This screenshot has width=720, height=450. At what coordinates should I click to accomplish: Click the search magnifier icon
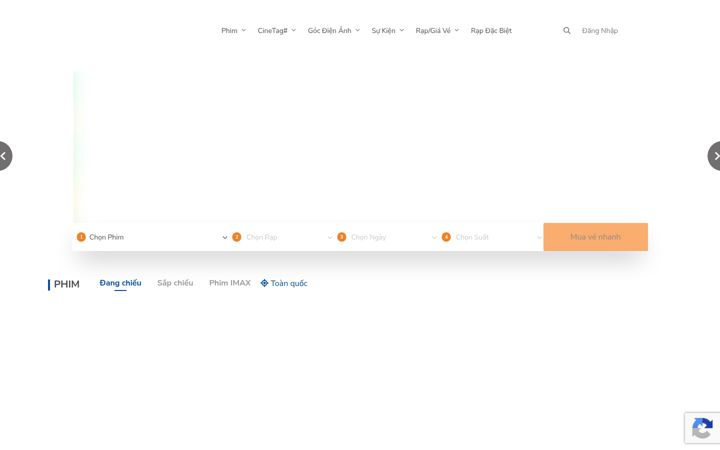(567, 31)
